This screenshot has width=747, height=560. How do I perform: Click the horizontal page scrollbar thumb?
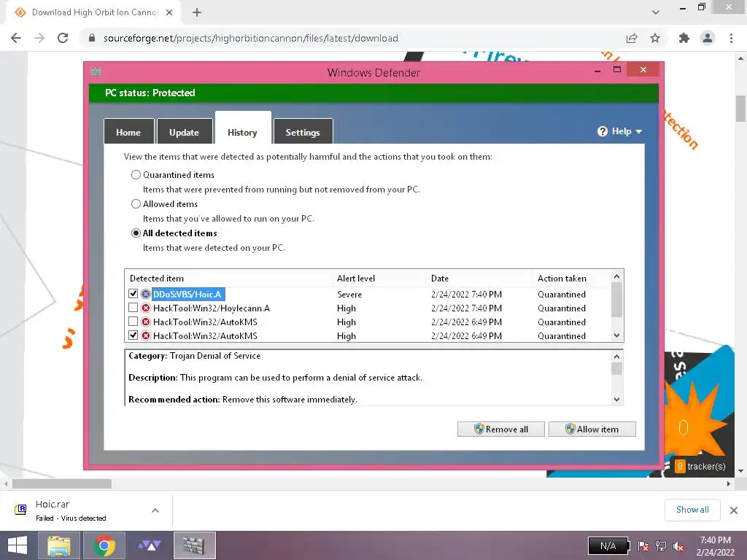(62, 484)
